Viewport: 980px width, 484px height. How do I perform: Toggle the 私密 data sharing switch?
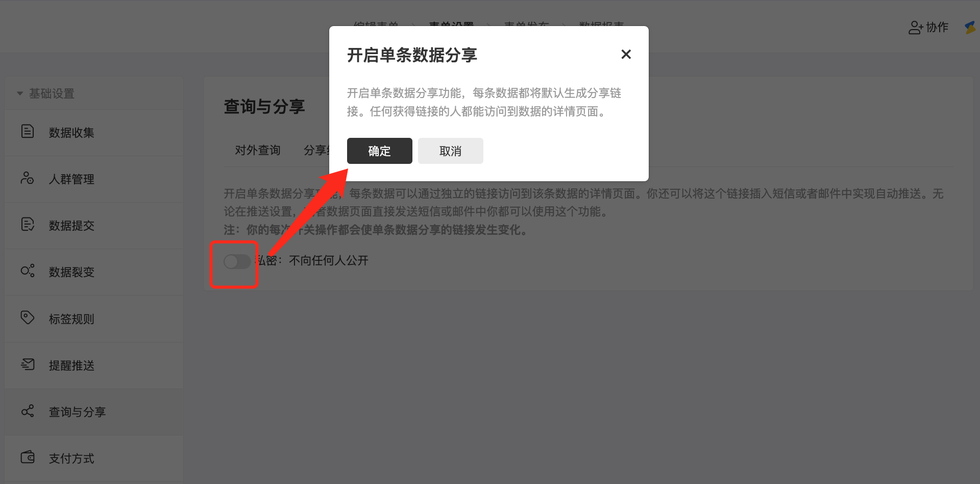(237, 261)
